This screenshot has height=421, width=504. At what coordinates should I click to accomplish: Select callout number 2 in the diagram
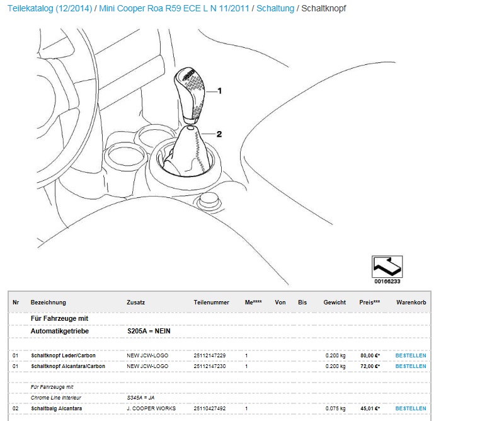click(219, 134)
